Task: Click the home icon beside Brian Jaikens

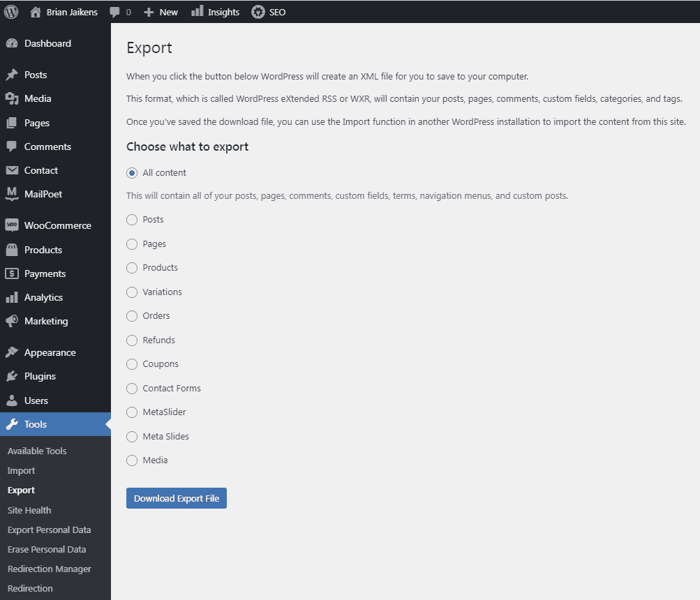Action: pyautogui.click(x=36, y=12)
